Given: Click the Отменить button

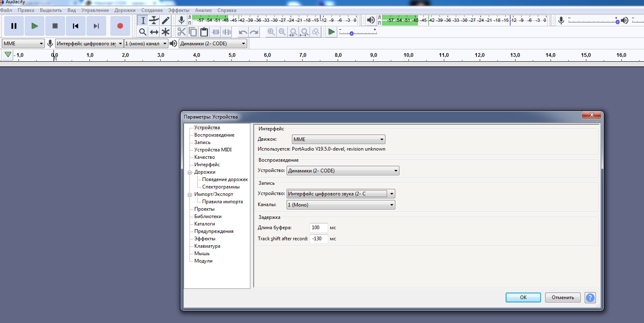Looking at the screenshot, I should (x=563, y=297).
